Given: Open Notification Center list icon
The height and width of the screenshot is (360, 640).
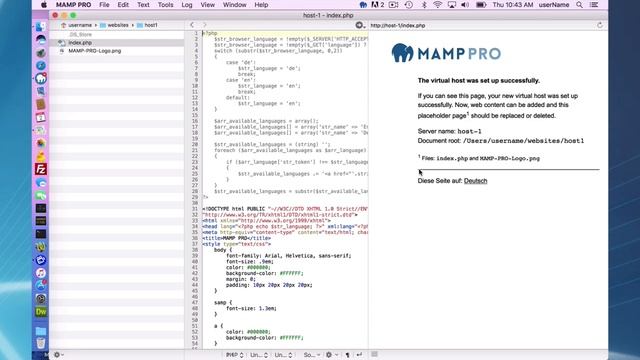Looking at the screenshot, I should pos(594,5).
